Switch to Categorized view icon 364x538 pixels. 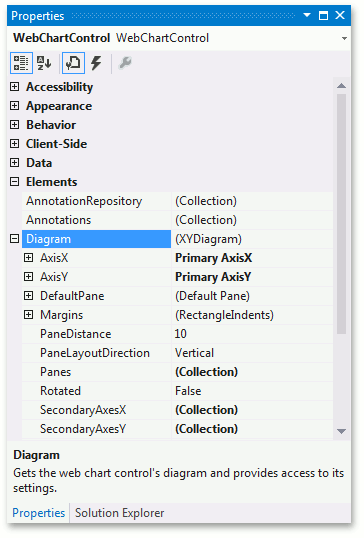pos(21,63)
